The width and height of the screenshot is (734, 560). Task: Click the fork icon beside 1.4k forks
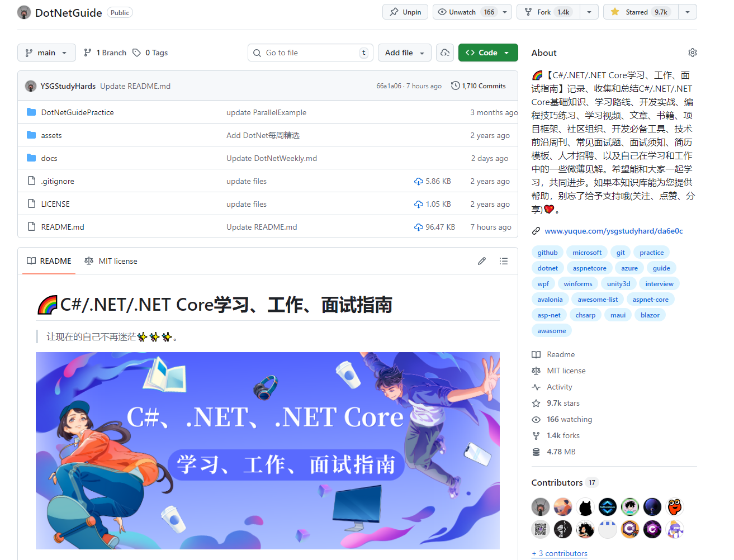536,435
